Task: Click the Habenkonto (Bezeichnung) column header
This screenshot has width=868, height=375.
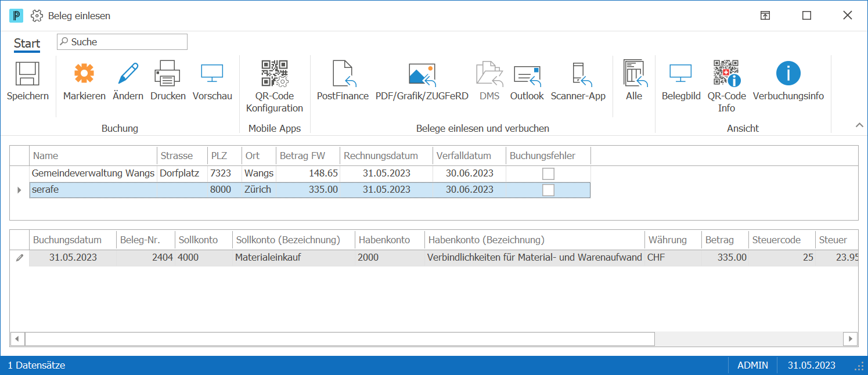Action: 534,240
